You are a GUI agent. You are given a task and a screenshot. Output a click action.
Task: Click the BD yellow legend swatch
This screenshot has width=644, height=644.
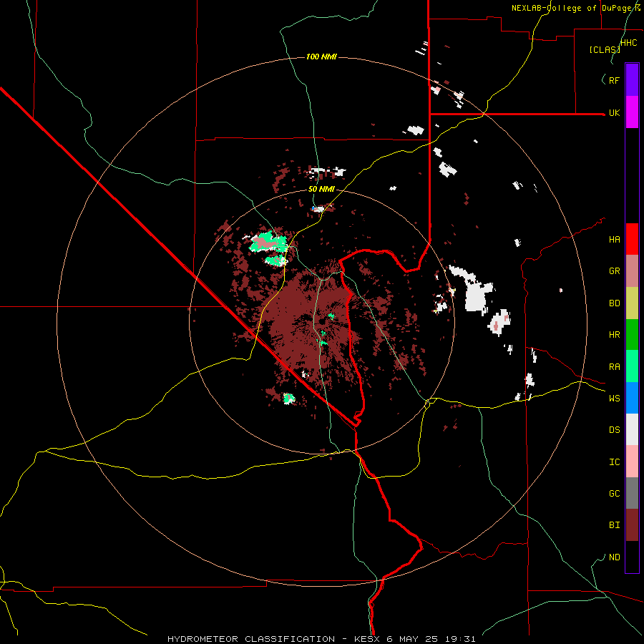click(632, 303)
